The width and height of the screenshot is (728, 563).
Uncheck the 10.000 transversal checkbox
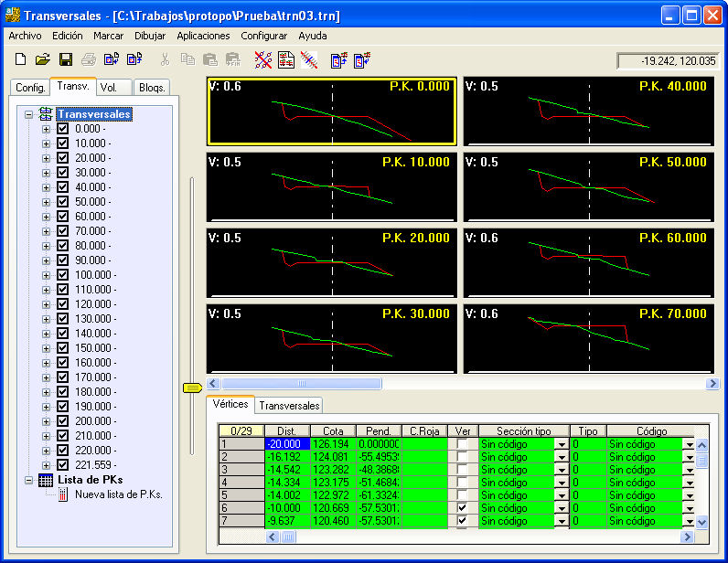click(63, 143)
